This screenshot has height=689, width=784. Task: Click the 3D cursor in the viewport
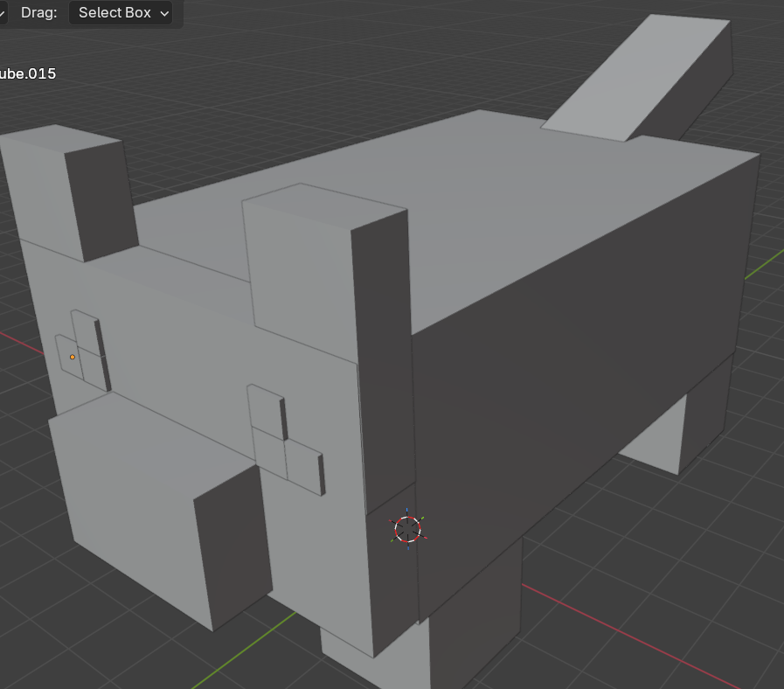click(407, 529)
